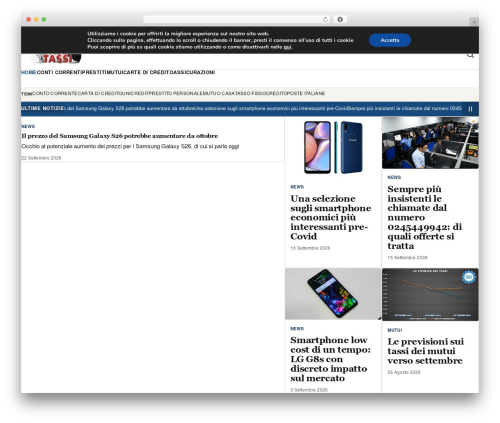Screen dimensions: 500x423
Task: Open 'Una selezione sugli smartphone economici' article
Action: (x=331, y=217)
